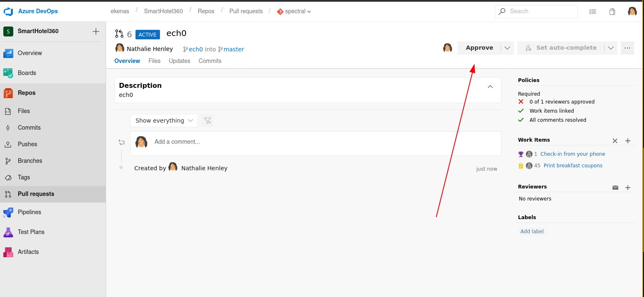Click Nathalie Henley author name under title

point(150,49)
